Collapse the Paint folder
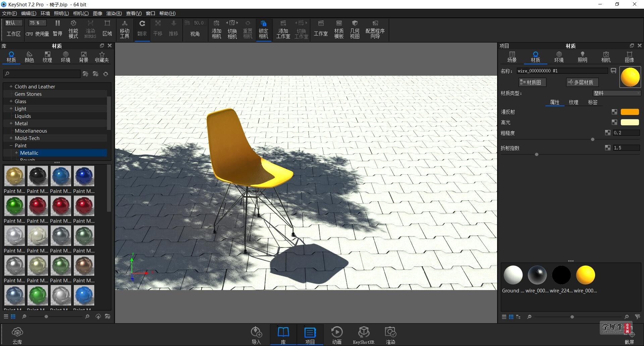Screen dimensions: 644x346 click(11, 145)
